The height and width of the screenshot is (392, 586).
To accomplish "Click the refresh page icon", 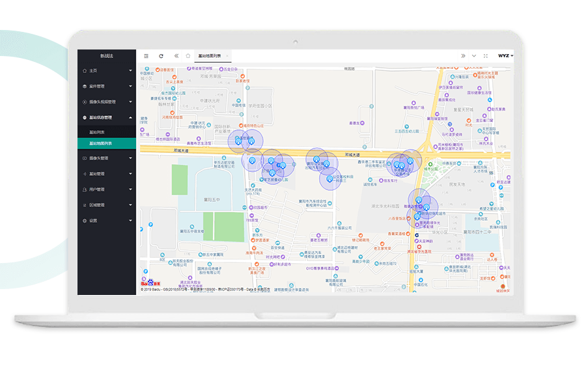I will [x=161, y=56].
